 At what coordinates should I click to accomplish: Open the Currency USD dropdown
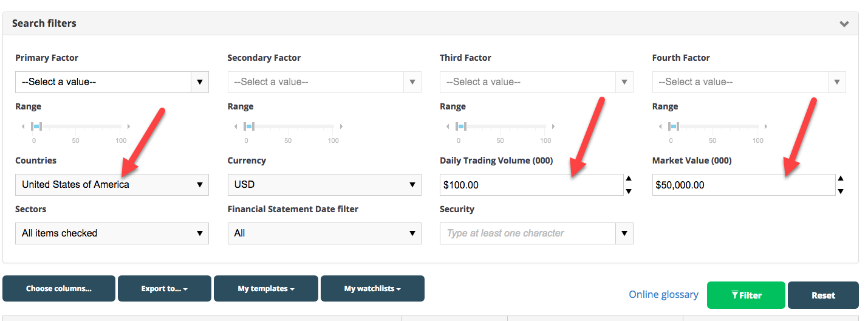(324, 185)
